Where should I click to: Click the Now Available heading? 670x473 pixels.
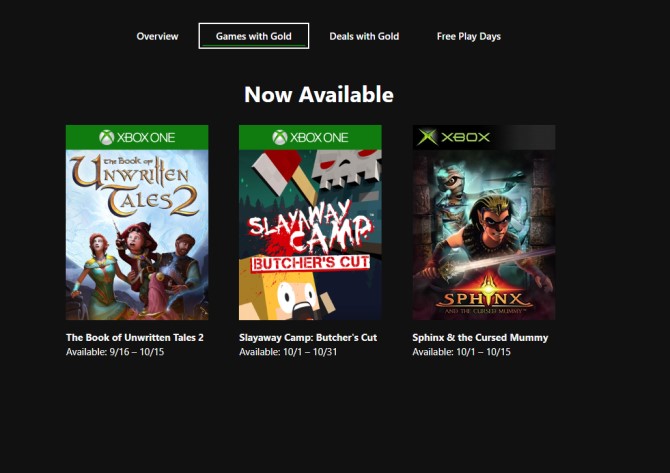[x=319, y=94]
